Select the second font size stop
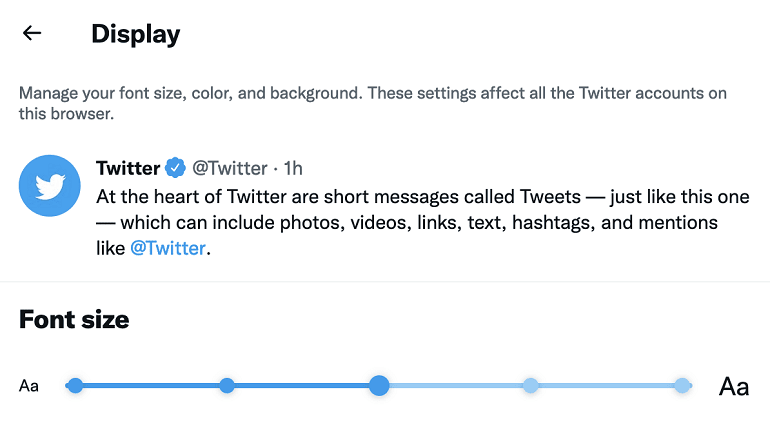The height and width of the screenshot is (423, 770). coord(226,386)
